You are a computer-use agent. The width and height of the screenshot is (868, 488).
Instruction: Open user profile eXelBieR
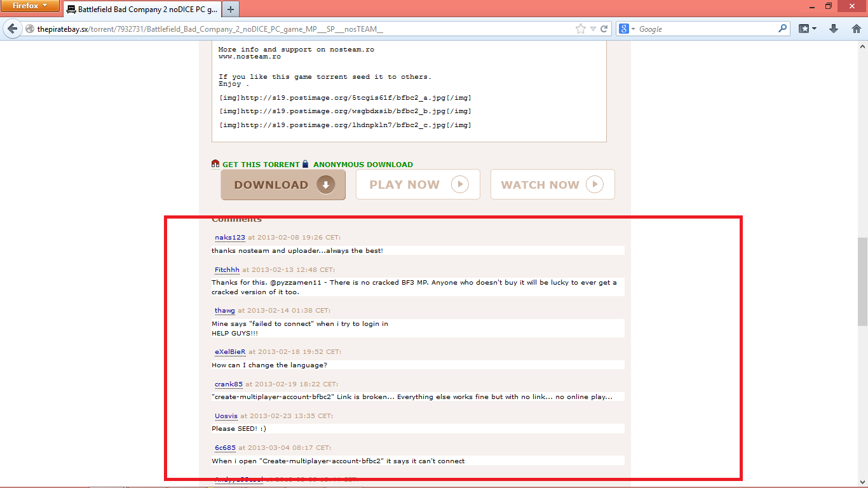click(x=230, y=352)
